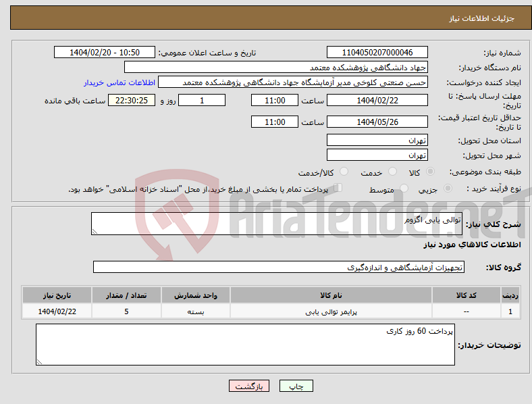This screenshot has width=532, height=404.
Task: Click the quantity cell showing 5
Action: click(126, 311)
